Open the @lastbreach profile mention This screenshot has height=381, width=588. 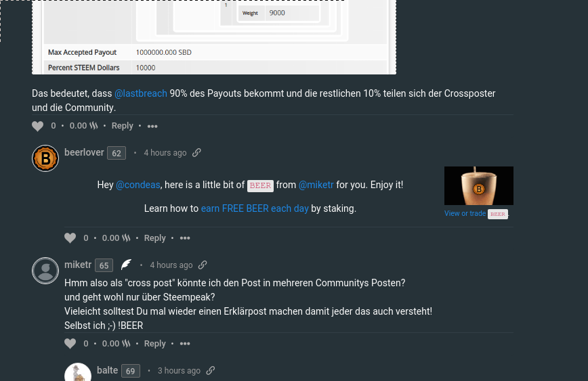(141, 93)
